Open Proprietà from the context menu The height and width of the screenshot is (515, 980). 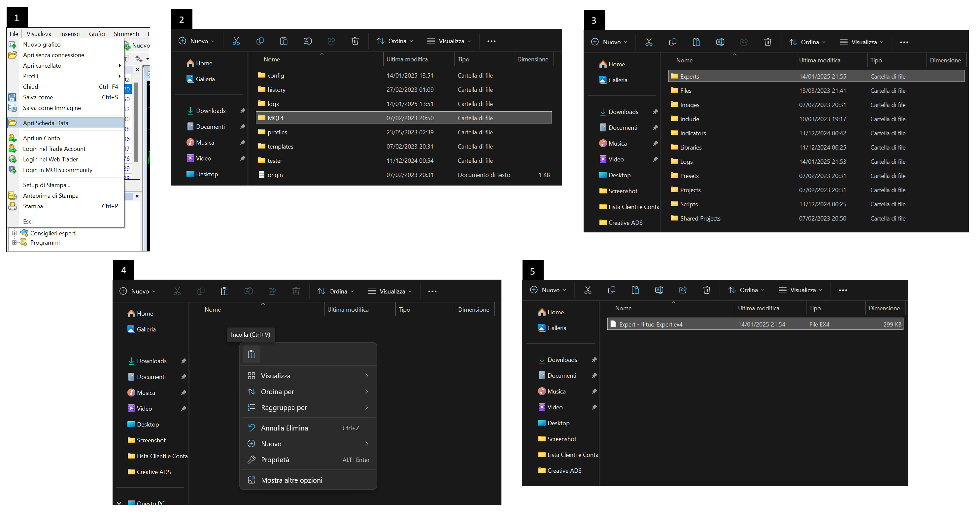point(275,460)
